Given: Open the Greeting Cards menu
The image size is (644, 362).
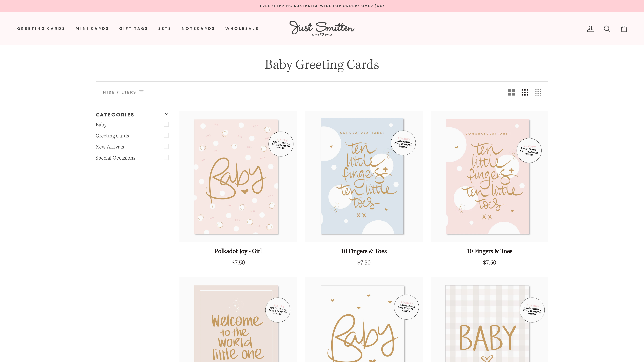Looking at the screenshot, I should pyautogui.click(x=41, y=28).
